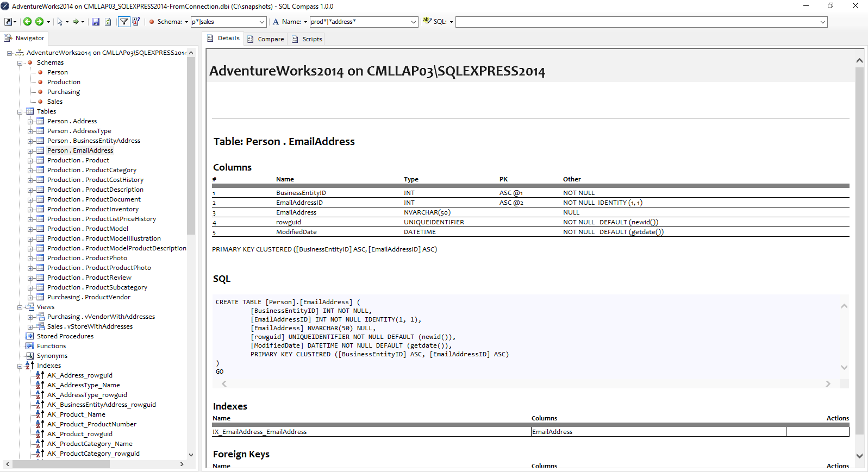This screenshot has width=868, height=472.
Task: Collapse the Schemas tree node
Action: [20, 63]
